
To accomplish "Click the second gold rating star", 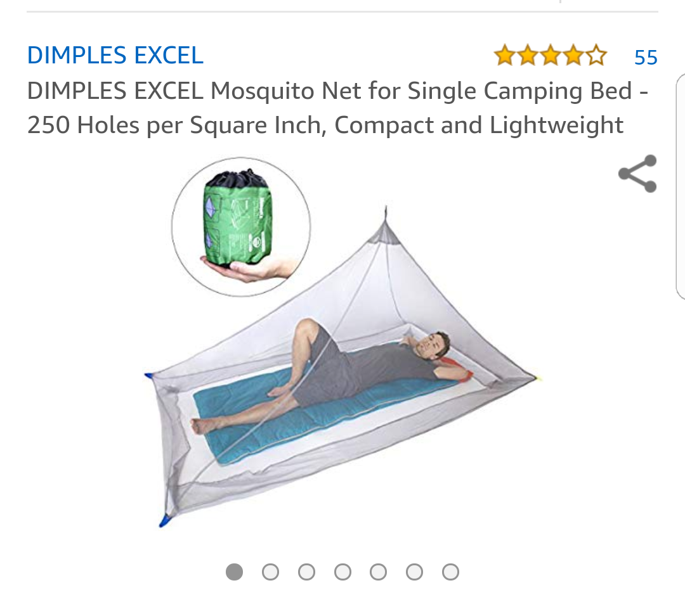I will pos(528,55).
